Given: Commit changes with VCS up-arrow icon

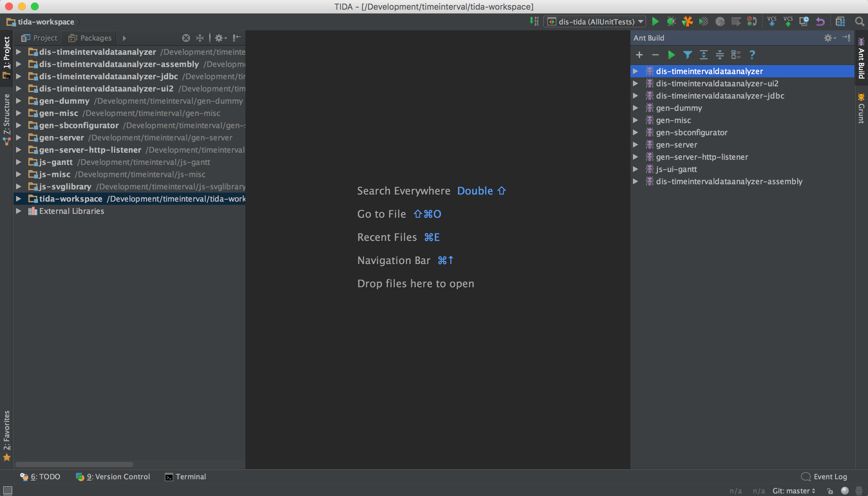Looking at the screenshot, I should [788, 22].
